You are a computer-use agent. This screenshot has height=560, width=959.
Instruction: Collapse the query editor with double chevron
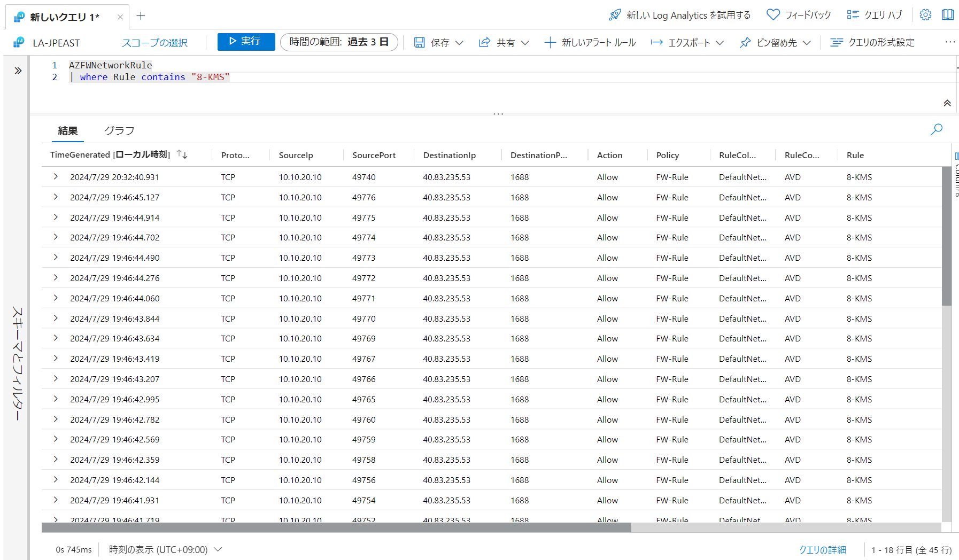pyautogui.click(x=947, y=103)
